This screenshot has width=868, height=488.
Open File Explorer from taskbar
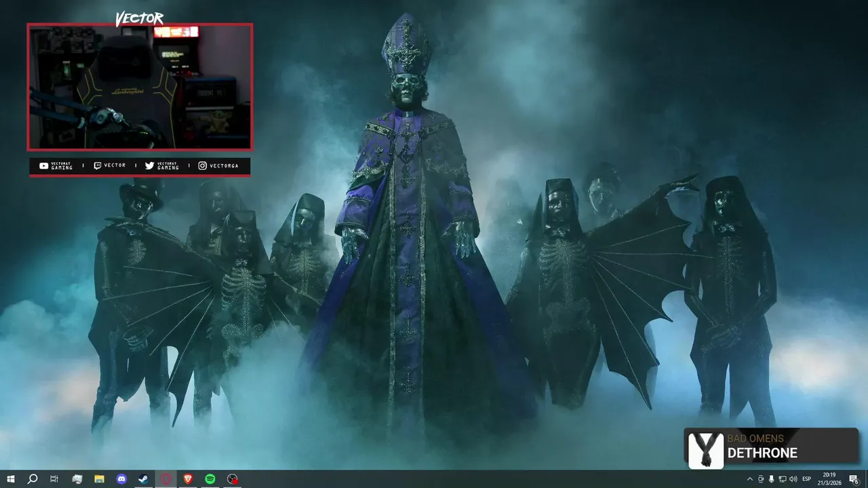point(99,479)
